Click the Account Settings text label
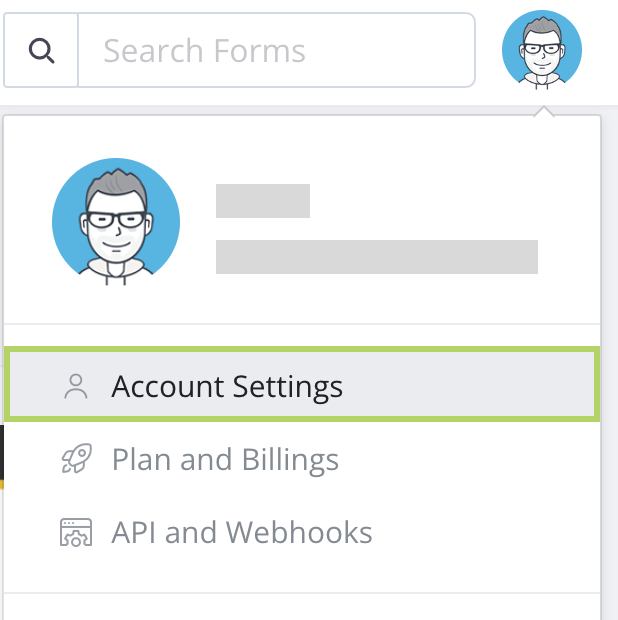This screenshot has width=618, height=620. (x=227, y=387)
